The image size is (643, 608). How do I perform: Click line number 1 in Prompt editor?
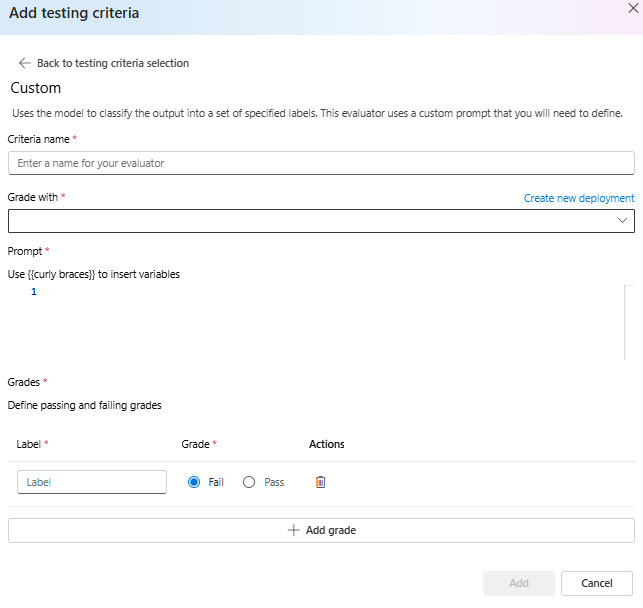coord(34,292)
